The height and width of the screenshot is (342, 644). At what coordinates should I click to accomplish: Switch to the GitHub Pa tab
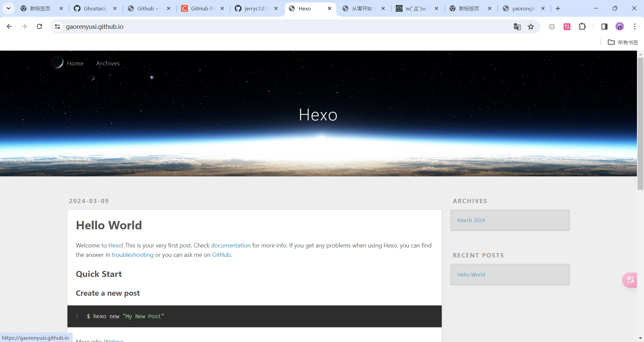[x=203, y=8]
